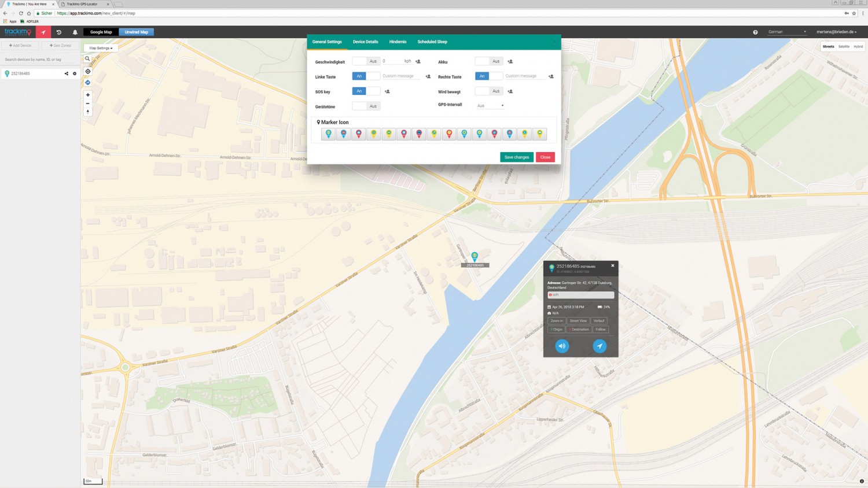The width and height of the screenshot is (868, 488).
Task: Open the help question mark icon
Action: (x=755, y=32)
